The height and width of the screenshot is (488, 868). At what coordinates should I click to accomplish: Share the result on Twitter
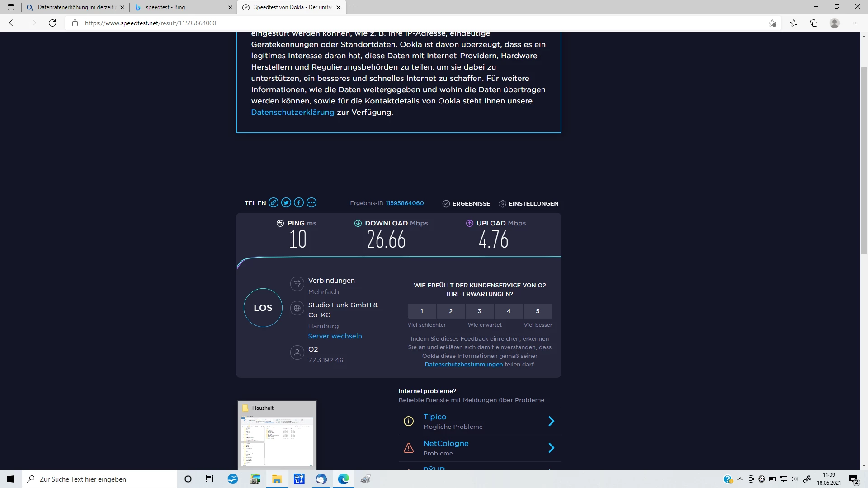[x=286, y=203]
